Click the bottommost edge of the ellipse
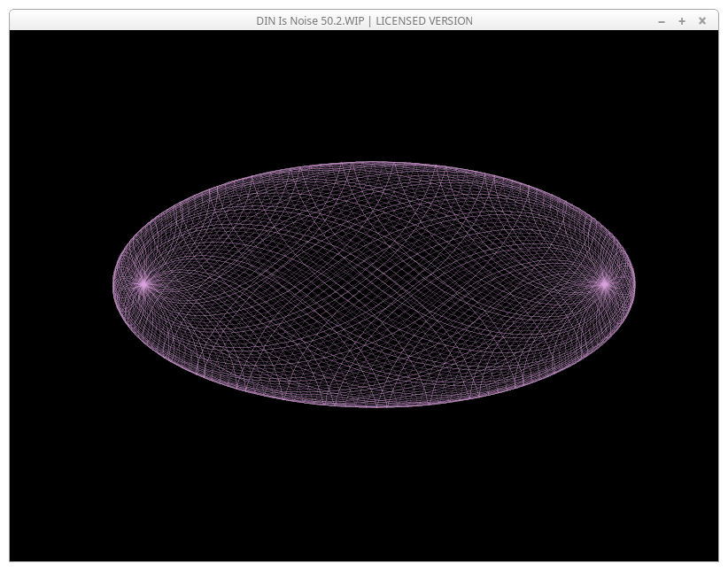Viewport: 728px width, 571px height. 374,405
